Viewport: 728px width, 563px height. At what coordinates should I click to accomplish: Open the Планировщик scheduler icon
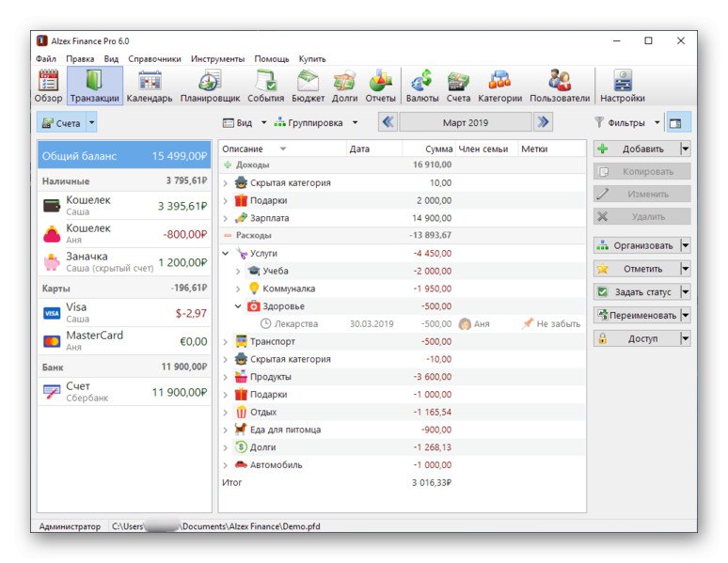click(x=210, y=86)
